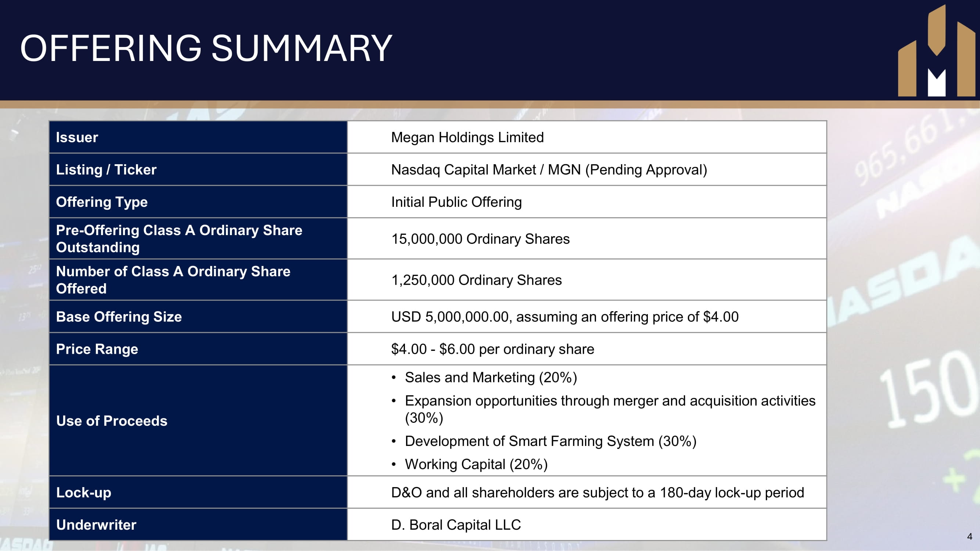Click 'Number of Class A Ordinary Share Offered' label
Screen dimensions: 980x551
[x=173, y=280]
